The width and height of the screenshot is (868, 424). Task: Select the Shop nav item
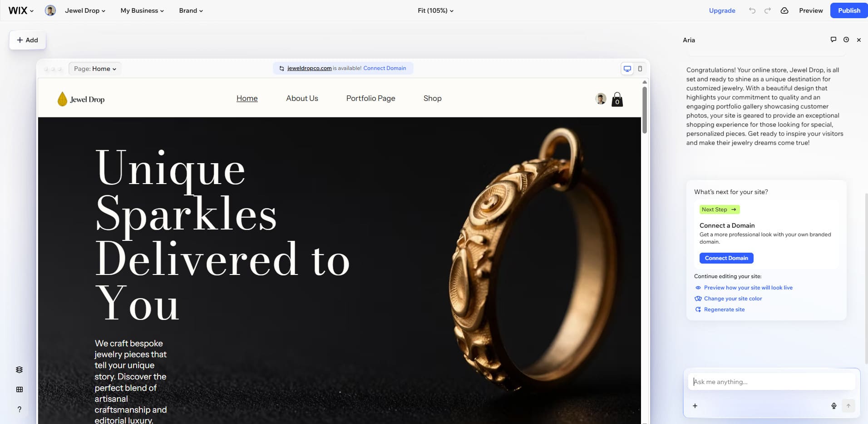tap(432, 98)
